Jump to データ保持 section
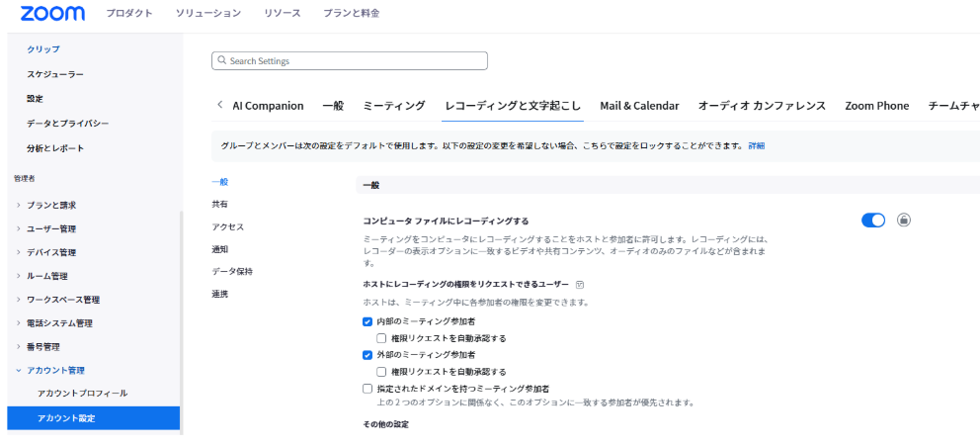980x446 pixels. (x=232, y=272)
